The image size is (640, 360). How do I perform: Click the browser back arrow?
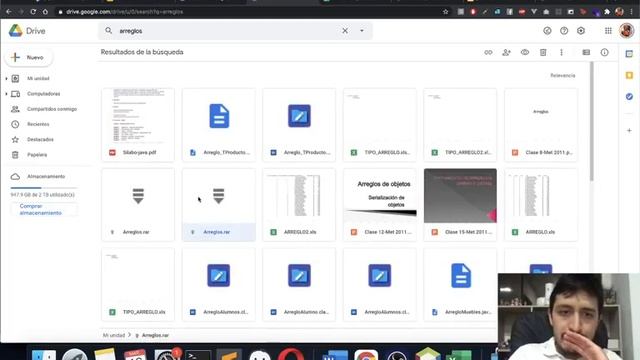(9, 12)
